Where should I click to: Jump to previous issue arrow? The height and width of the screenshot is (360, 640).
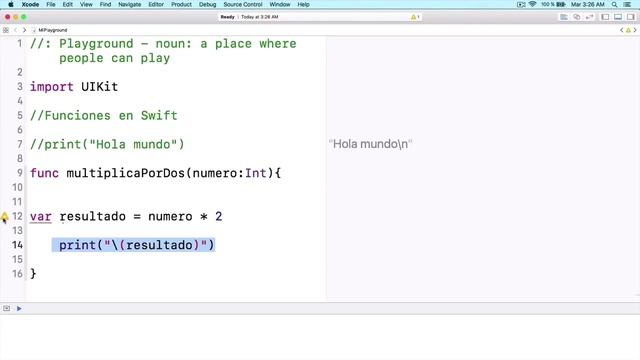pyautogui.click(x=622, y=30)
